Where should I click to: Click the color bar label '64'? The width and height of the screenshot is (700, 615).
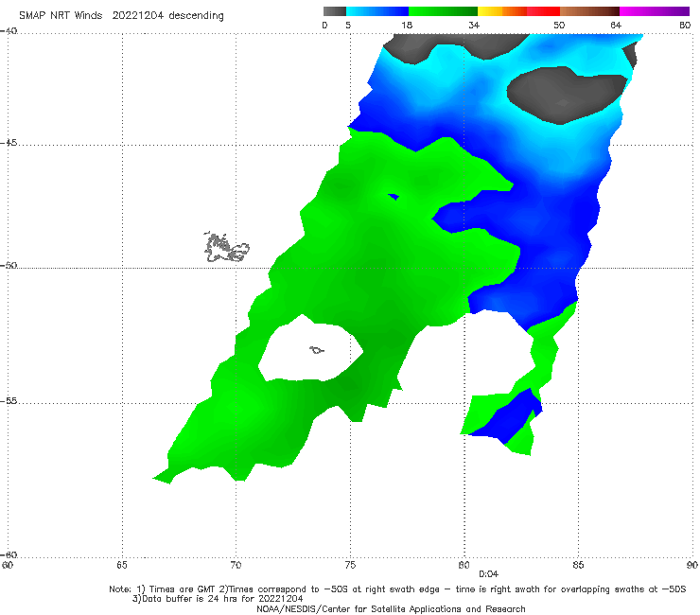click(x=616, y=25)
